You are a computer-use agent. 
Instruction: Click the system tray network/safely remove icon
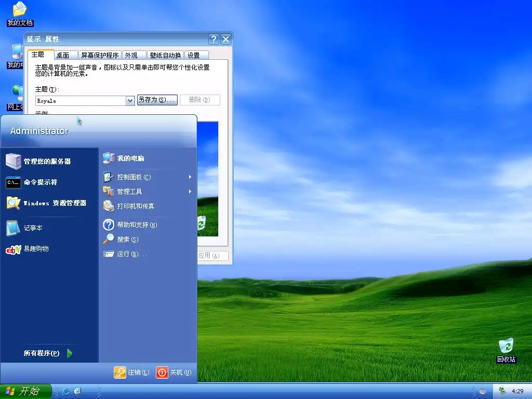pos(502,391)
